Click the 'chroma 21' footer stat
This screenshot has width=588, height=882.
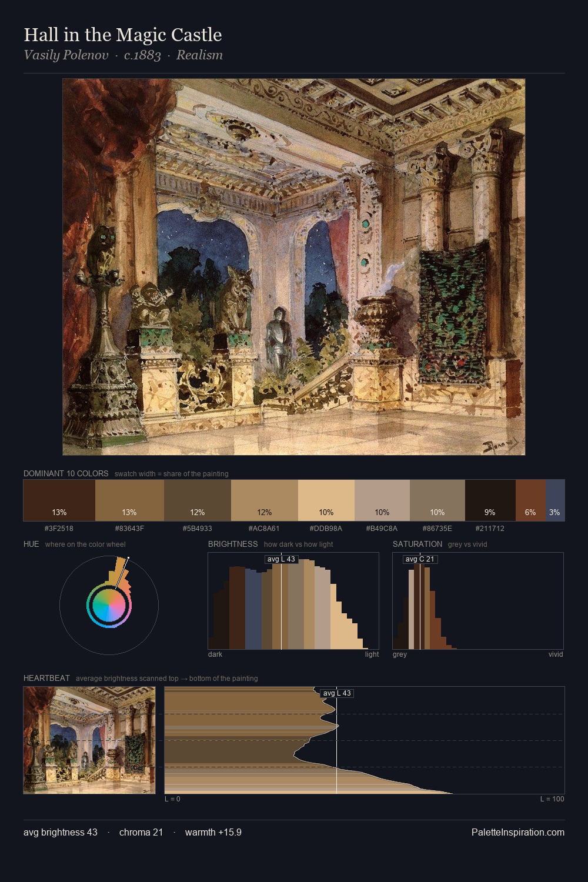pyautogui.click(x=141, y=833)
